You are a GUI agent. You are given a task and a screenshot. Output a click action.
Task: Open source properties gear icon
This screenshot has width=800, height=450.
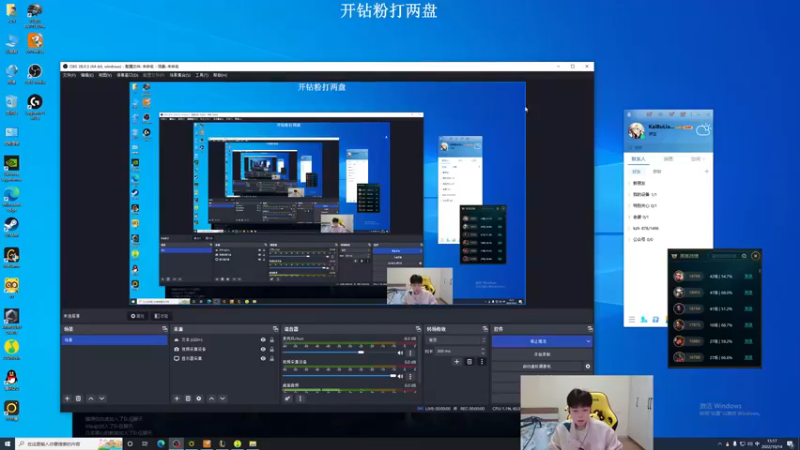tap(199, 398)
